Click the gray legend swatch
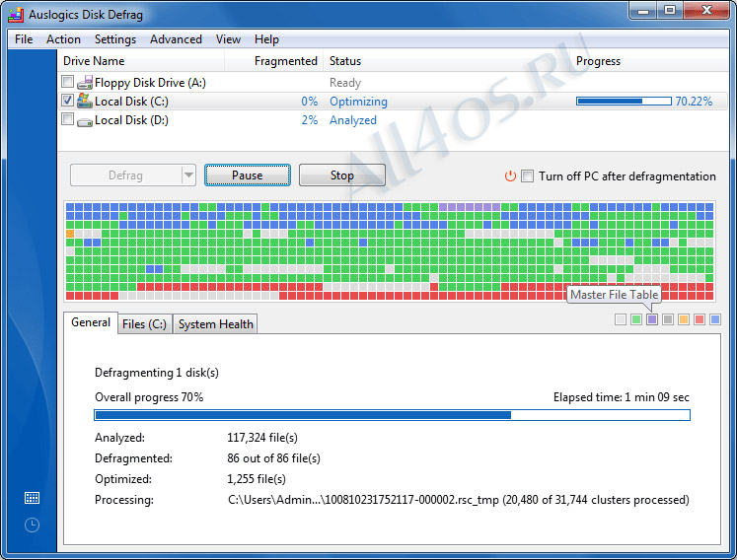The height and width of the screenshot is (560, 737). 668,319
